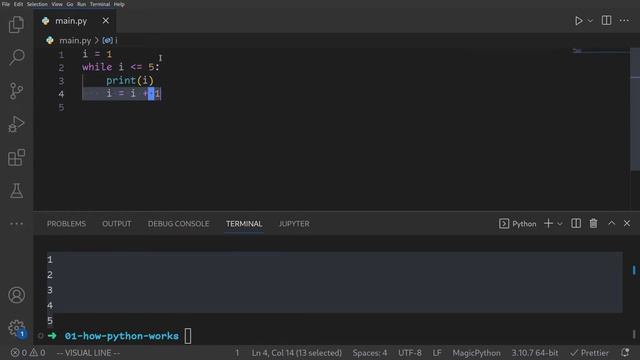Split the terminal
Viewport: 640px width, 360px height.
(576, 223)
